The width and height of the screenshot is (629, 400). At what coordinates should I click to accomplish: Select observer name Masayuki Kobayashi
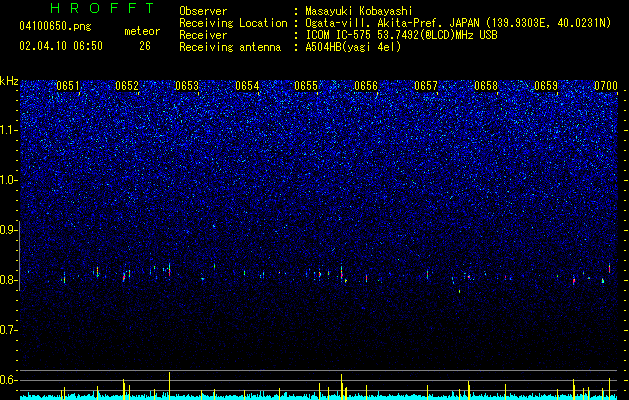(x=359, y=11)
